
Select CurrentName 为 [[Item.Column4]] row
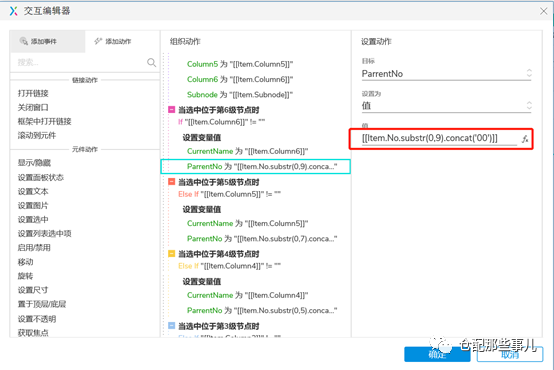point(248,295)
